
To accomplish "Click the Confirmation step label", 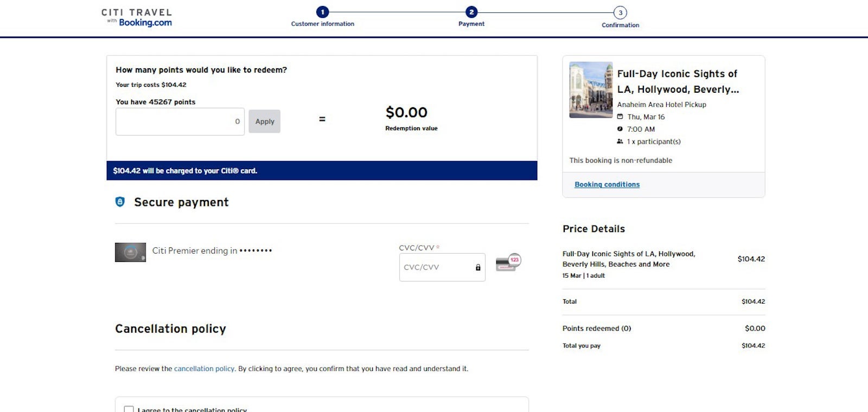I will [620, 25].
